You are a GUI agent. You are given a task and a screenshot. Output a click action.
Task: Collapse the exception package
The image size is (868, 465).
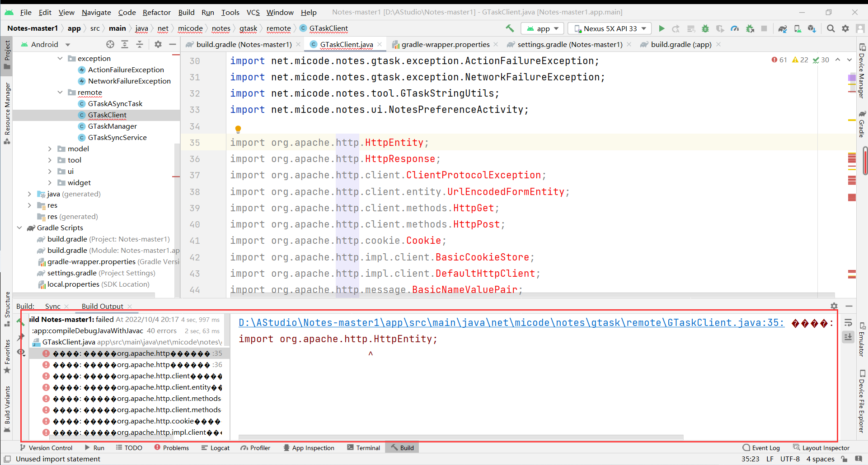point(60,58)
